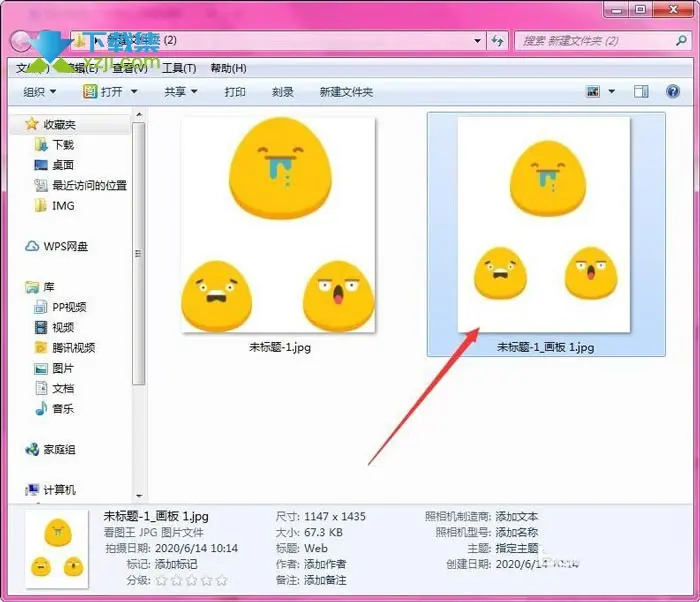Image resolution: width=700 pixels, height=602 pixels.
Task: Click the 刻录 toolbar button
Action: tap(283, 92)
